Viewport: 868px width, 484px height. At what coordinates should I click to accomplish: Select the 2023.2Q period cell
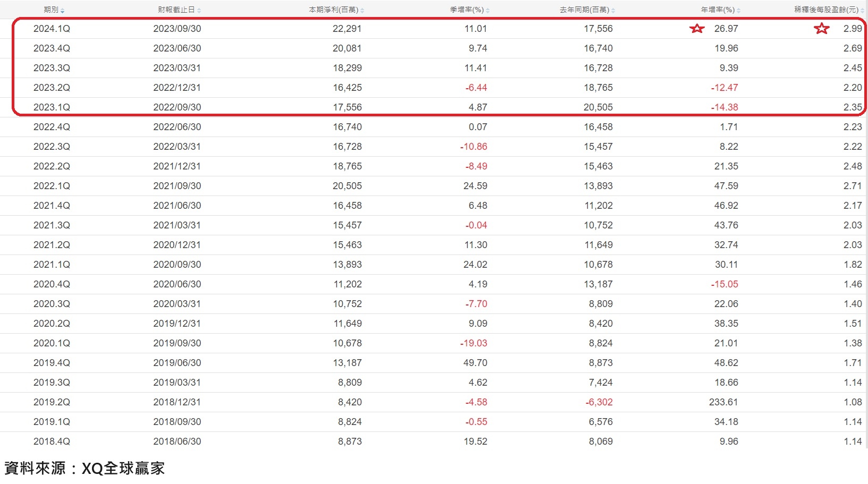coord(52,88)
